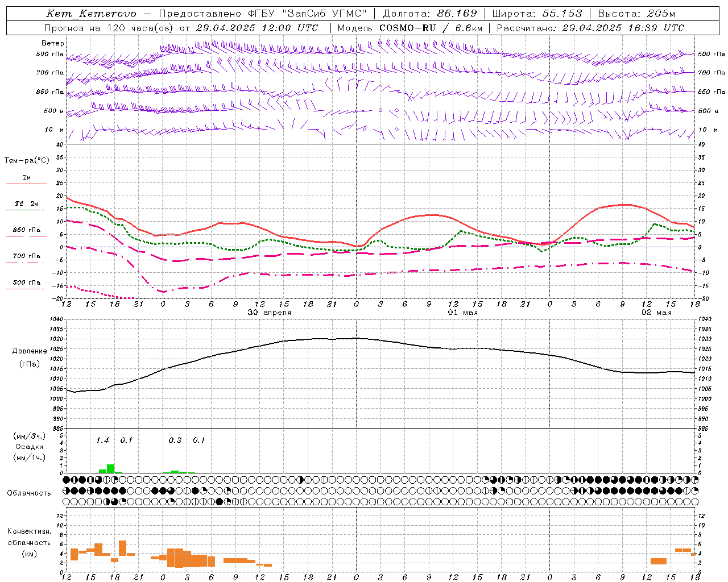Click the '30 апреля' date label
Screen dimensions: 728x582
[x=269, y=313]
